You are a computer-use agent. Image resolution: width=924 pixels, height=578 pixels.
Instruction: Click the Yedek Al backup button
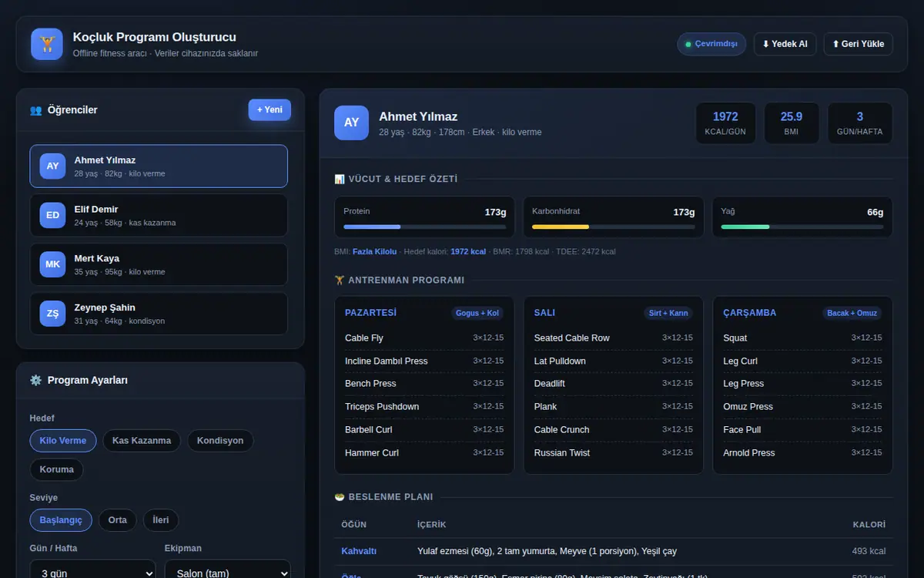coord(785,44)
